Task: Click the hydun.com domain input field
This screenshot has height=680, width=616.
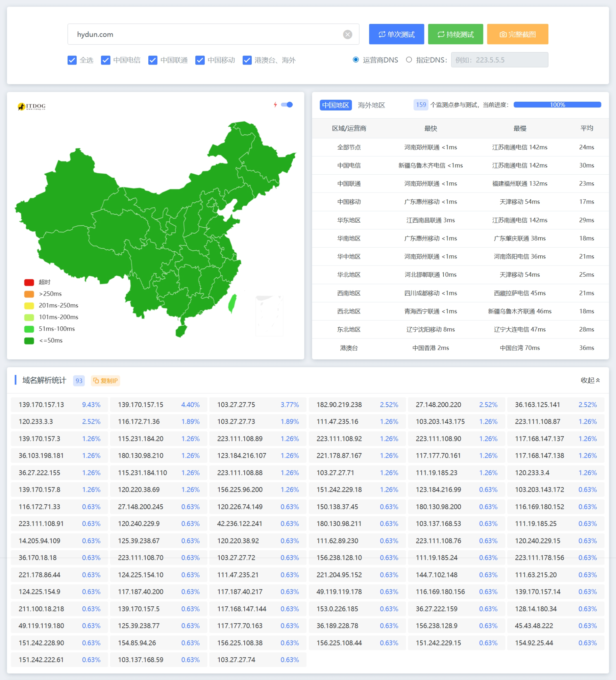Action: [x=213, y=34]
